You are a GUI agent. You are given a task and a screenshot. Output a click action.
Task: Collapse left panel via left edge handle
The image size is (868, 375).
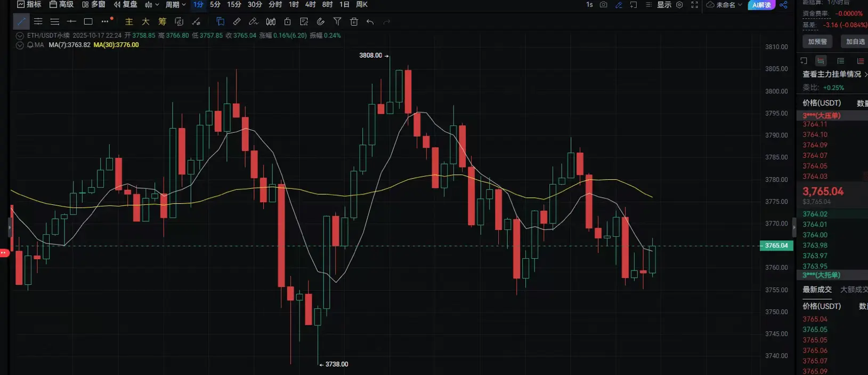pos(10,228)
